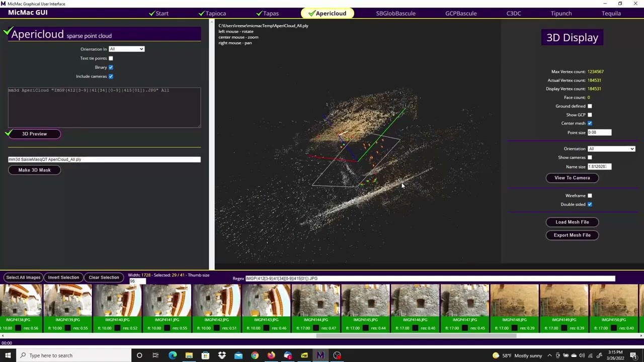The width and height of the screenshot is (644, 362).
Task: Open Microsoft Store from taskbar
Action: (x=205, y=355)
